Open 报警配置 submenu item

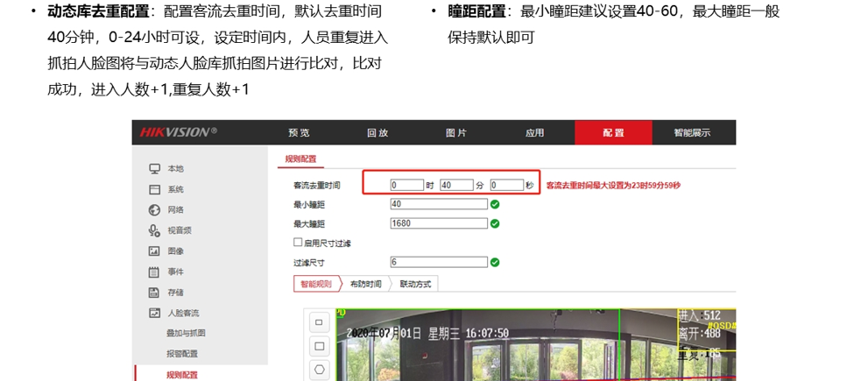(181, 354)
